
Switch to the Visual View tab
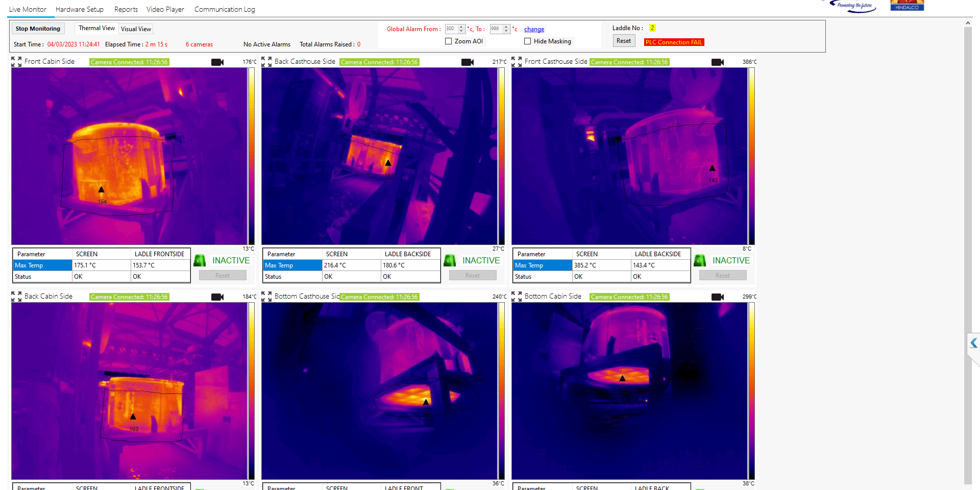(135, 29)
